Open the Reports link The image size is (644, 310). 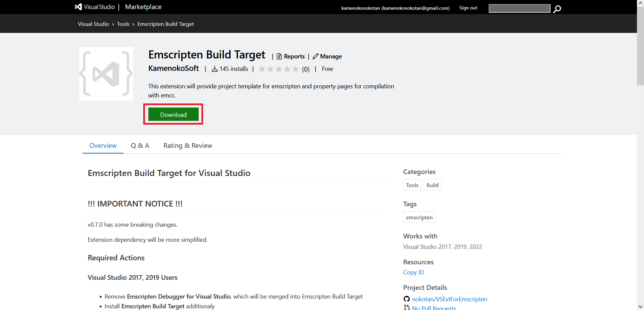(x=294, y=56)
